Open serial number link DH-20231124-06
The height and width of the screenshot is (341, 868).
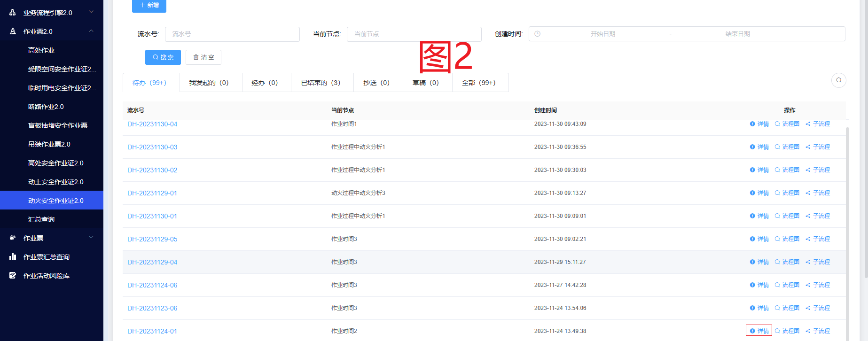[152, 285]
